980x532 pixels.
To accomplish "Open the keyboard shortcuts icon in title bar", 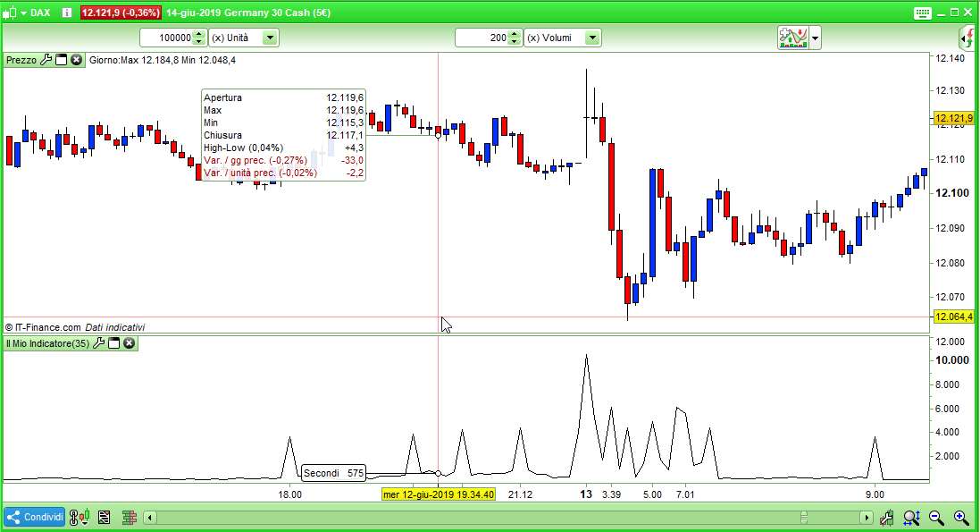I will point(923,13).
